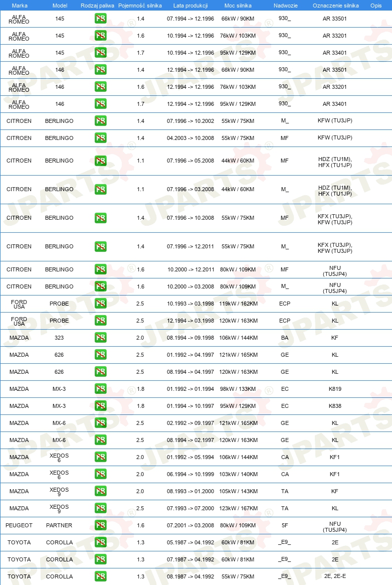
Task: Click engine code 2E, 2E-E
Action: coord(335,576)
